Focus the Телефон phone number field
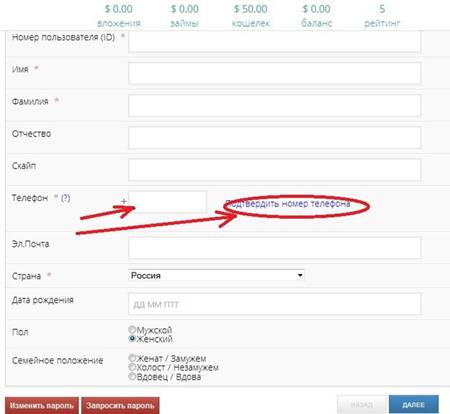 tap(168, 202)
